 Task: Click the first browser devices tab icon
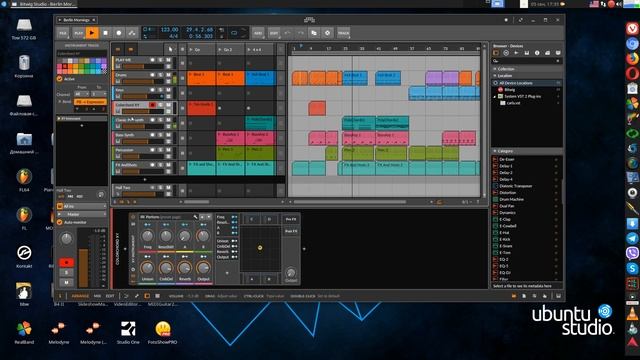[x=496, y=53]
